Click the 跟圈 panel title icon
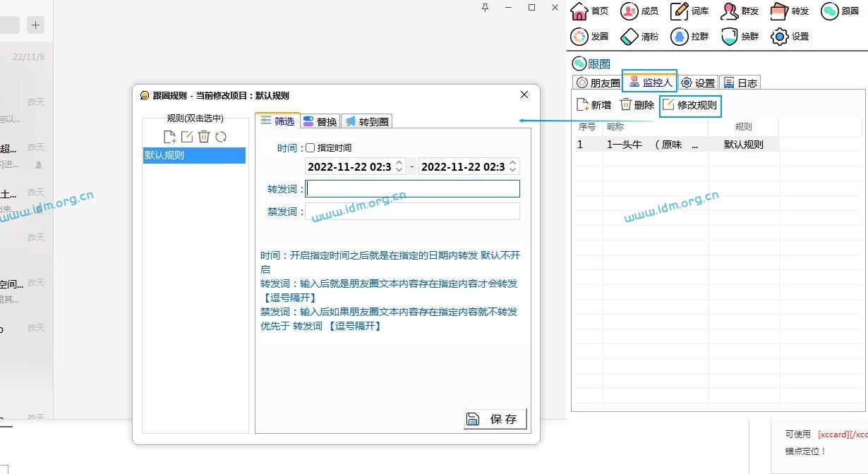The image size is (868, 474). tap(579, 63)
